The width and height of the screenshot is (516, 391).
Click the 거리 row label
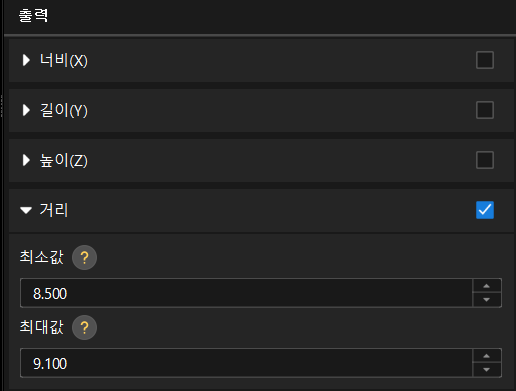(x=54, y=210)
